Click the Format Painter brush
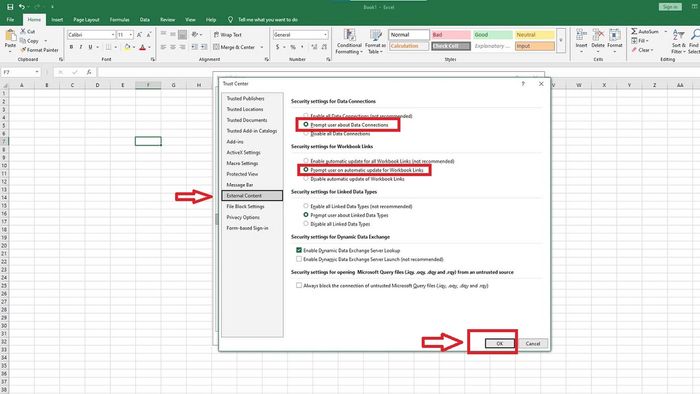 (23, 50)
